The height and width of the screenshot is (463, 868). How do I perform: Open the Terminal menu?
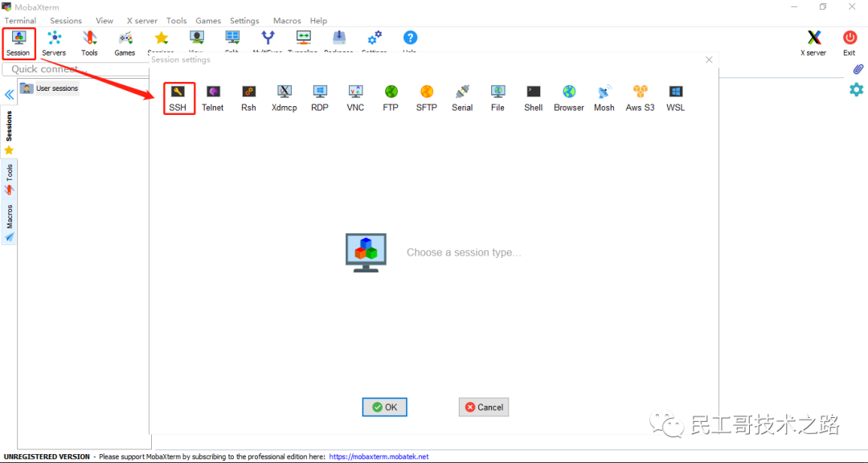[x=20, y=20]
